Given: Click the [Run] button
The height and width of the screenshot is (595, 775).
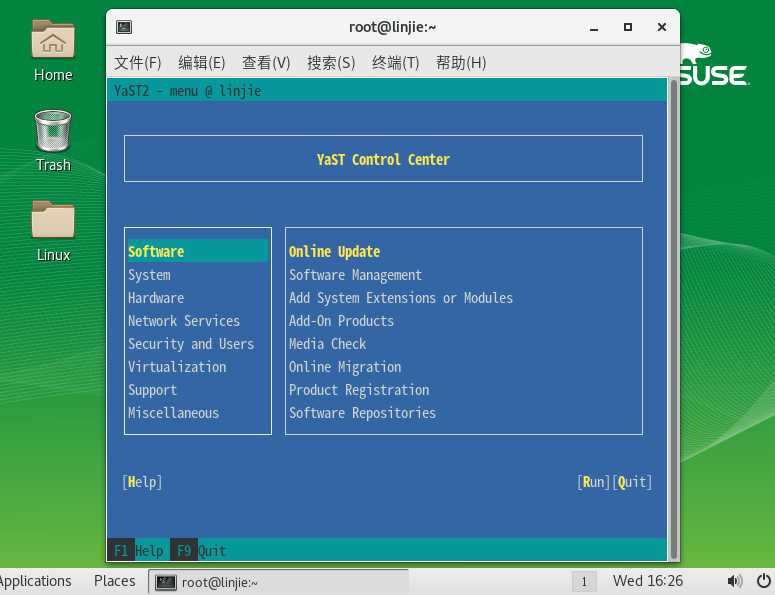Looking at the screenshot, I should tap(594, 482).
